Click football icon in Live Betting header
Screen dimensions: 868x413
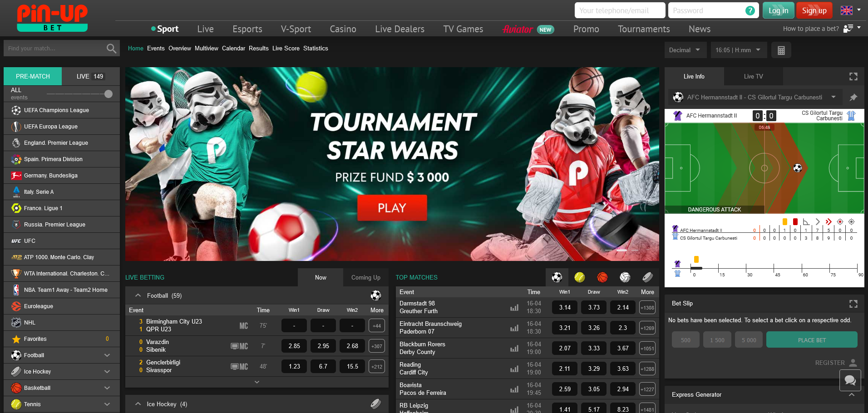(x=376, y=295)
